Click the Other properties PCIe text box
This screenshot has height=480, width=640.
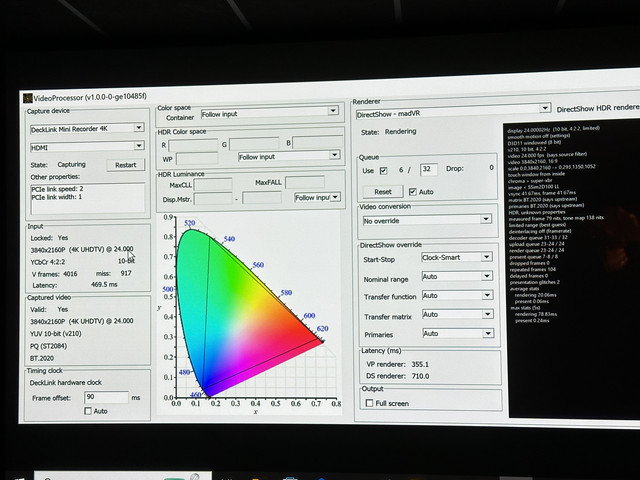click(x=87, y=198)
